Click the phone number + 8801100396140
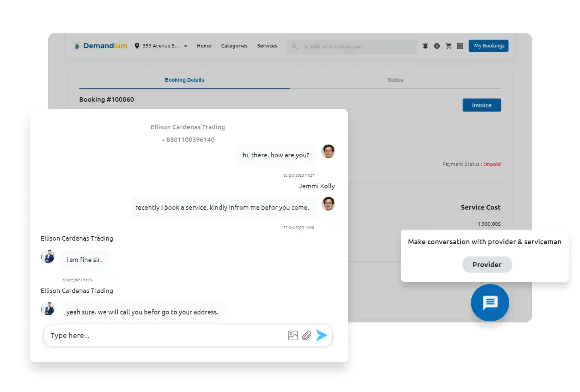 tap(188, 139)
